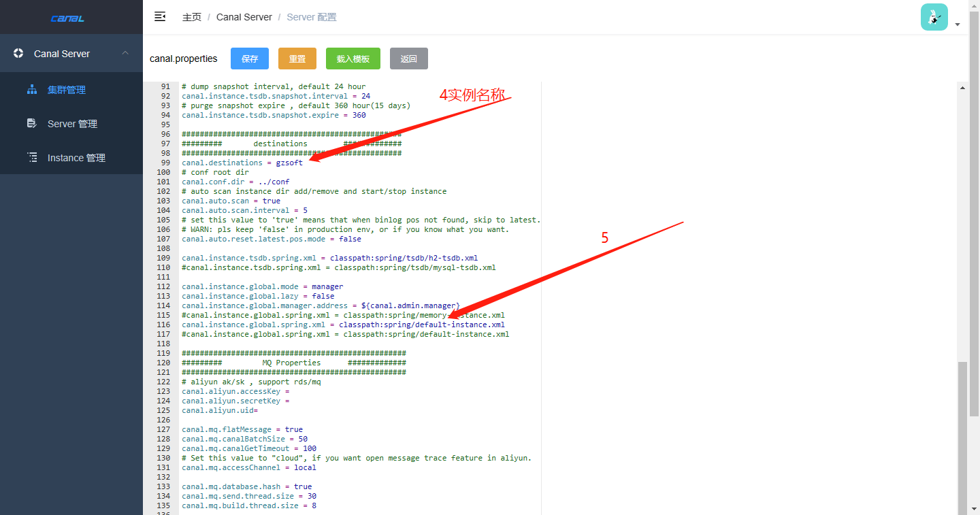This screenshot has width=980, height=515.
Task: Click line canal.instance.global.mode = manager
Action: coord(262,286)
